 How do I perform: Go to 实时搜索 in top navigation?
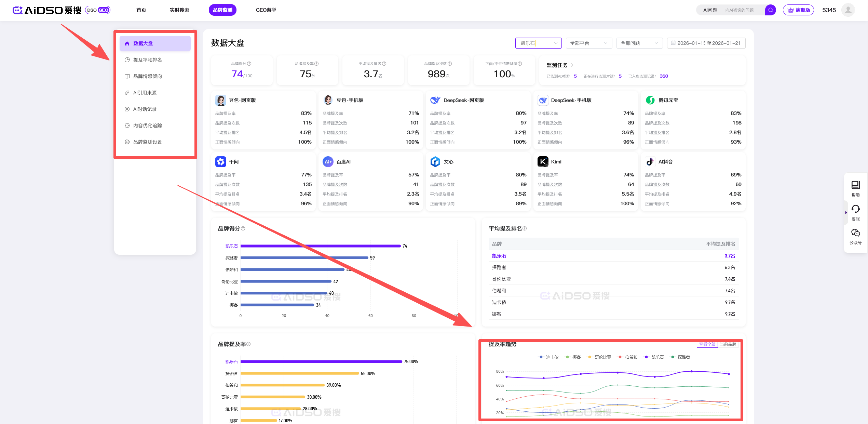(179, 10)
